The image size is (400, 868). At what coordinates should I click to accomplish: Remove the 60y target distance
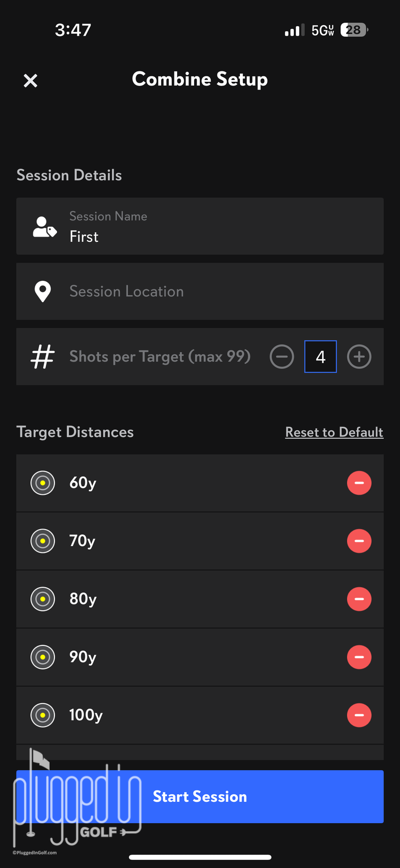[359, 483]
